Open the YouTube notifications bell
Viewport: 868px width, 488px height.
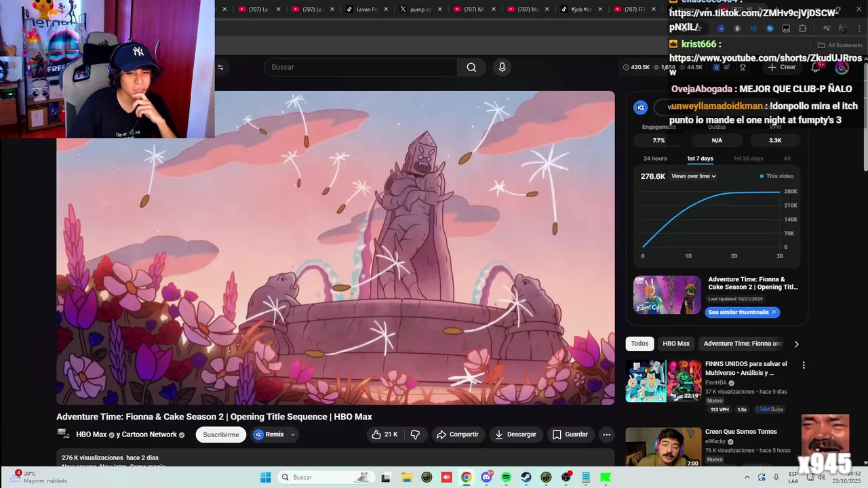click(817, 67)
